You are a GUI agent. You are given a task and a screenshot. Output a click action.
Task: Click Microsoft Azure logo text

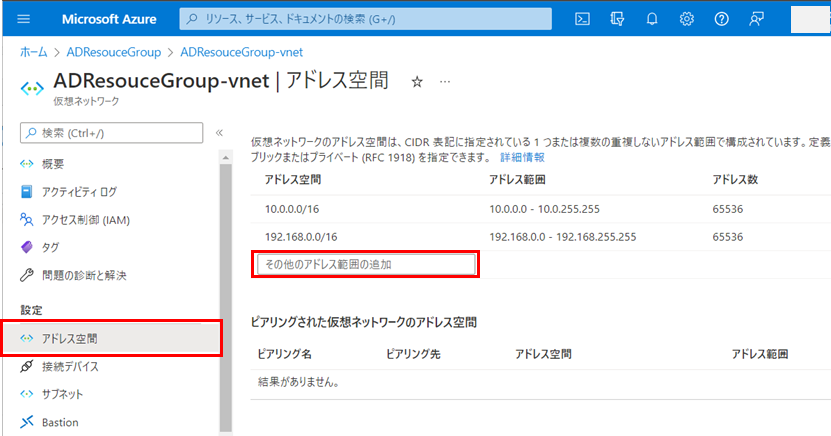click(109, 19)
